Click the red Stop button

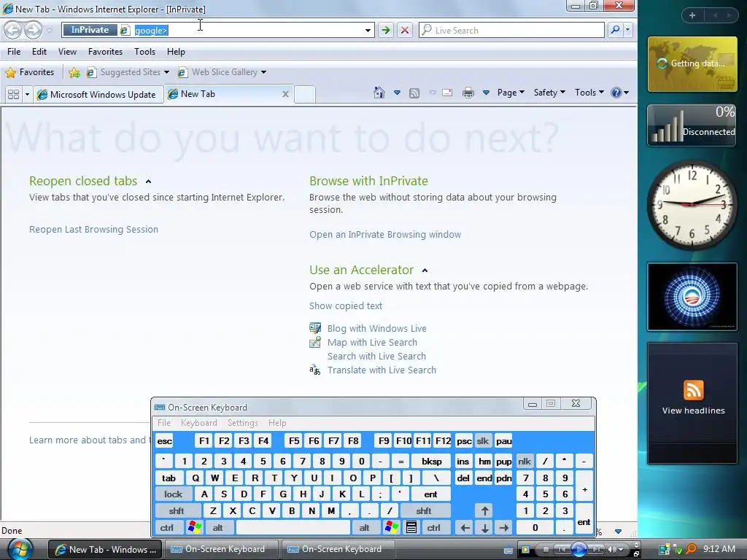[405, 31]
